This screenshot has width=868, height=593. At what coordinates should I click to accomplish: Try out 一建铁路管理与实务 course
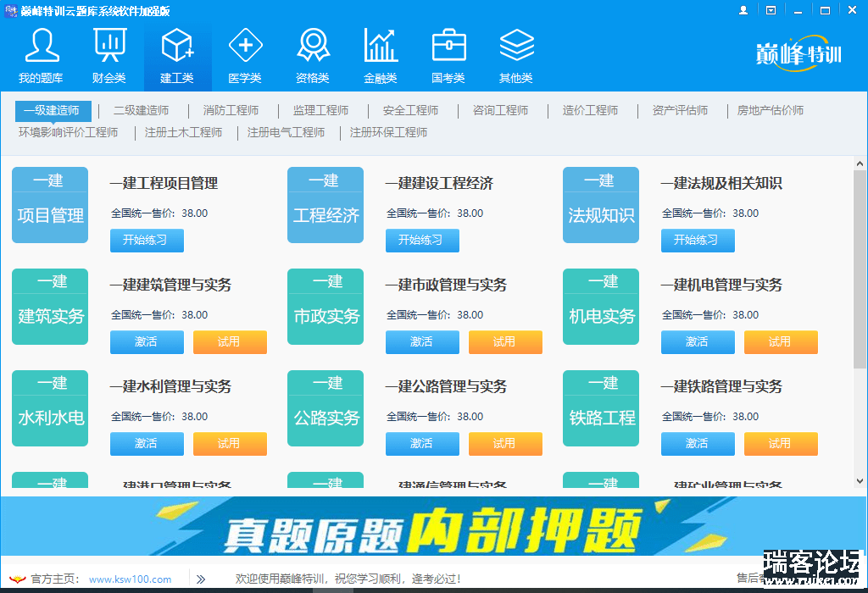coord(781,444)
